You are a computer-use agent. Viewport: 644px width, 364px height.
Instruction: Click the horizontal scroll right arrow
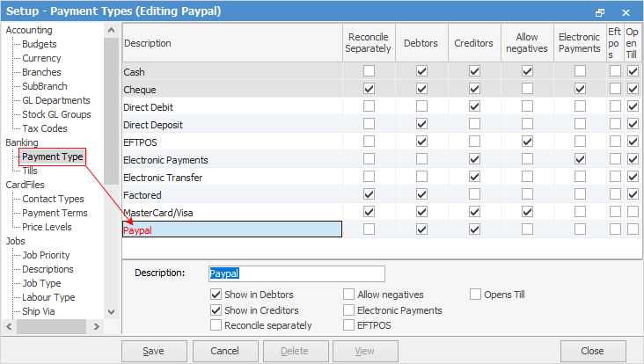pos(97,327)
